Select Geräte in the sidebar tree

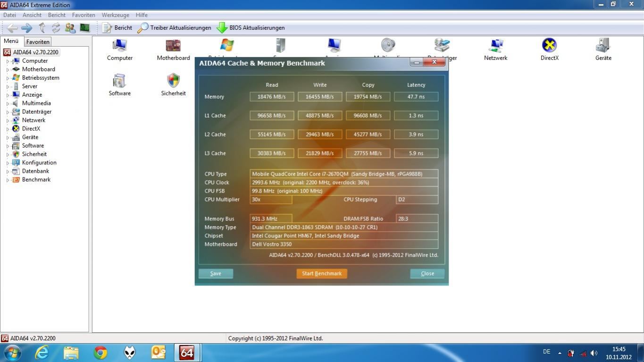[30, 137]
